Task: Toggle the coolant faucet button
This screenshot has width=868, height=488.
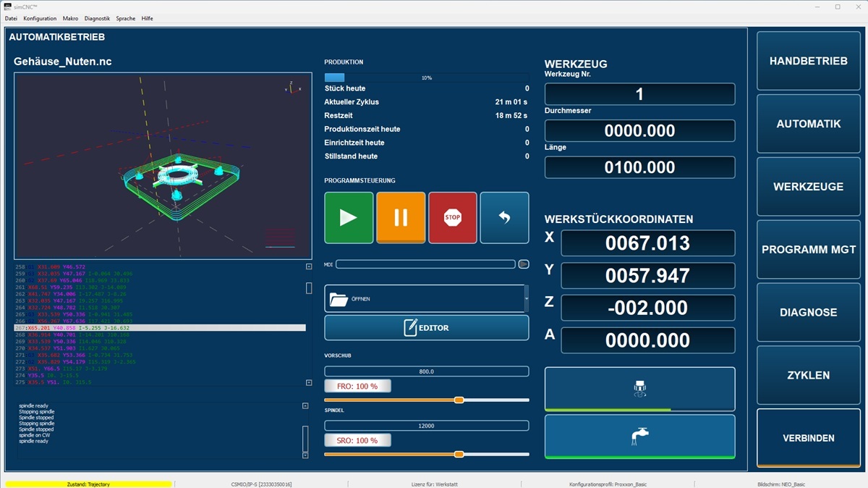Action: click(639, 437)
